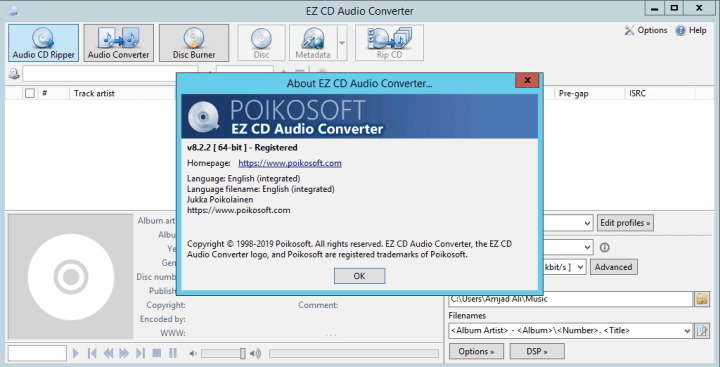Open the Disc Burner mode

coord(194,43)
